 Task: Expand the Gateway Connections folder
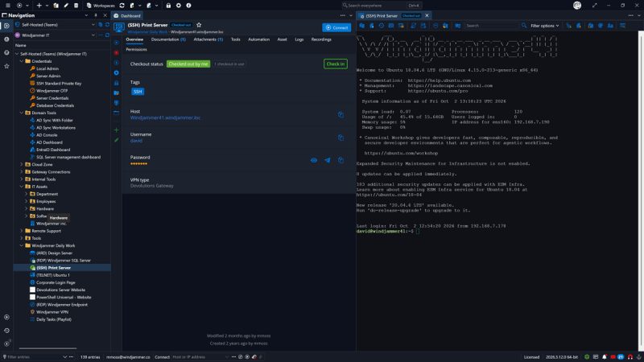pyautogui.click(x=22, y=172)
